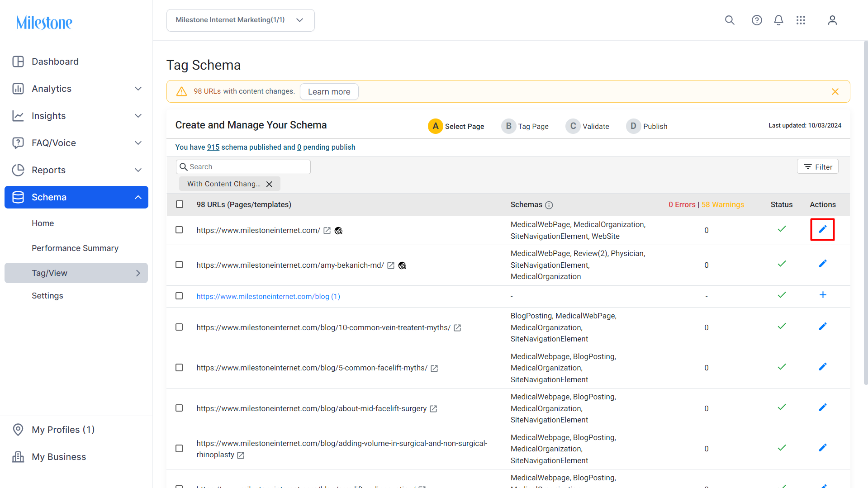Open milestoneinternet.com homepage URL in new tab

[327, 231]
